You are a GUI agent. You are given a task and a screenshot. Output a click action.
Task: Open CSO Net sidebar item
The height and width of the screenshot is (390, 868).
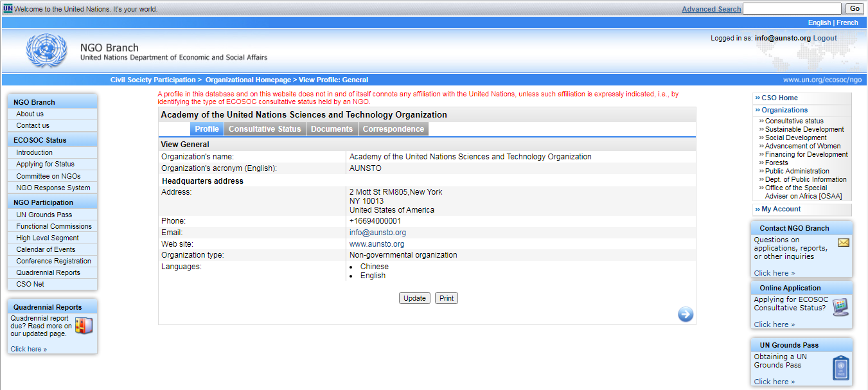click(x=30, y=284)
